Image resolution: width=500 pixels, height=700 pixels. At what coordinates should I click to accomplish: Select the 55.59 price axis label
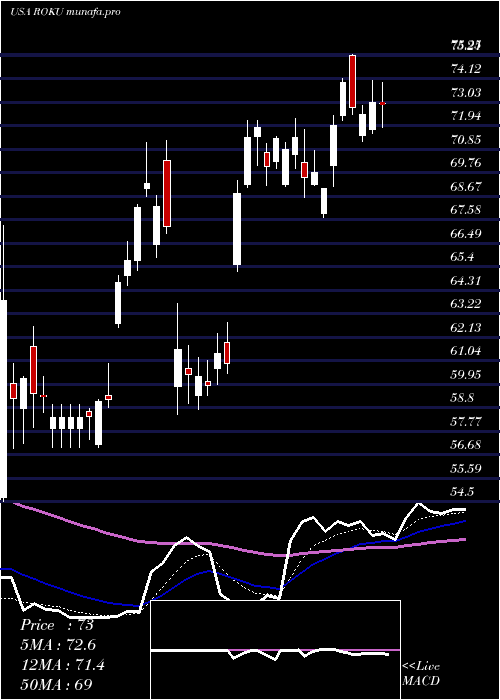(x=466, y=468)
